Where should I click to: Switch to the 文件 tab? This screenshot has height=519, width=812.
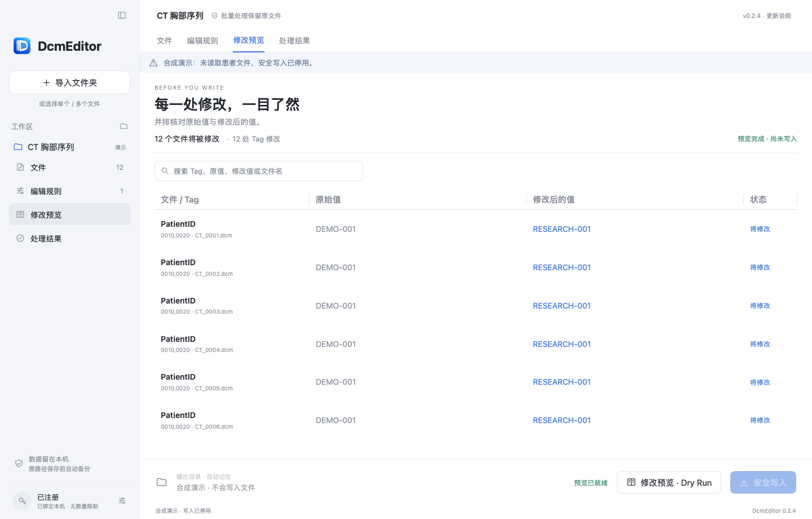tap(165, 41)
